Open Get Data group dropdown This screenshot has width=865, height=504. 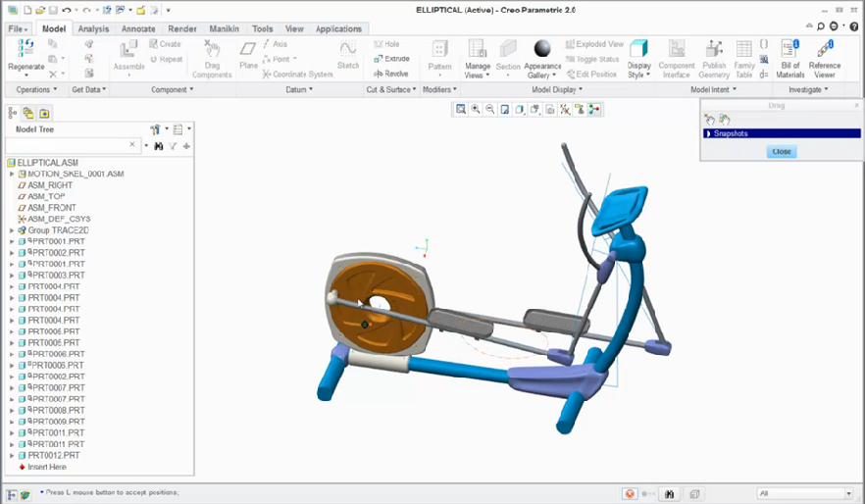tap(89, 89)
